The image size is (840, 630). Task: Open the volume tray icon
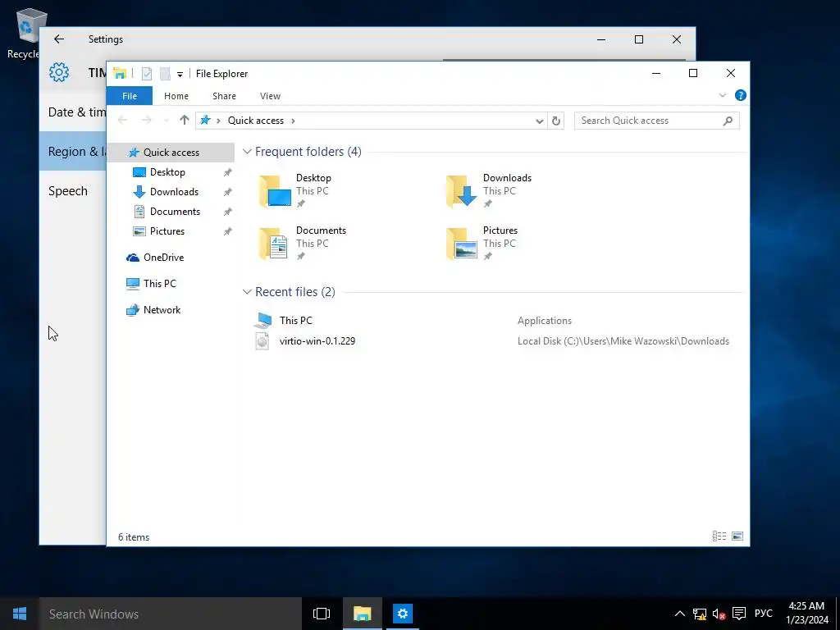[x=719, y=614]
